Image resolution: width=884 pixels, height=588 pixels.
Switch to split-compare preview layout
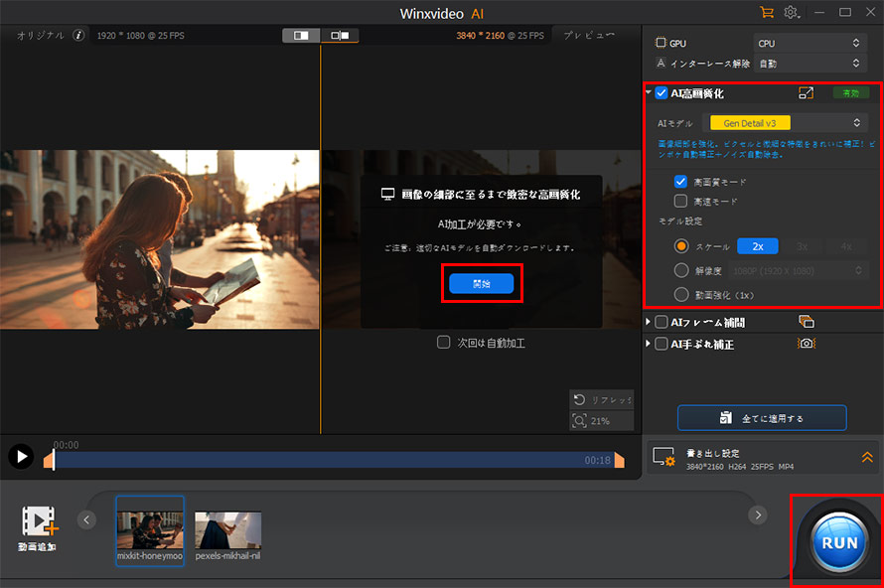click(x=340, y=36)
